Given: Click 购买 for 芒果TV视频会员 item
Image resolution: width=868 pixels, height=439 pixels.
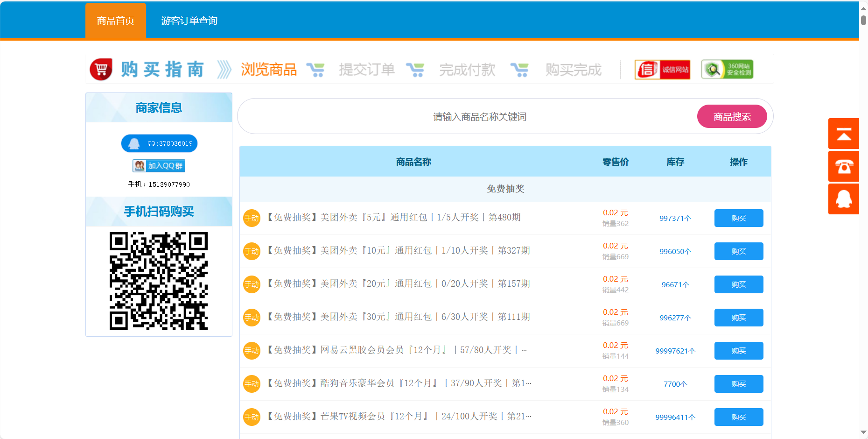Looking at the screenshot, I should 738,417.
